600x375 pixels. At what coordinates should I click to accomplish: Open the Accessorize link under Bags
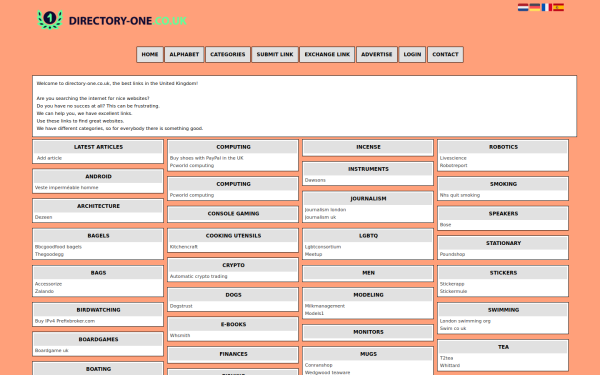(48, 284)
